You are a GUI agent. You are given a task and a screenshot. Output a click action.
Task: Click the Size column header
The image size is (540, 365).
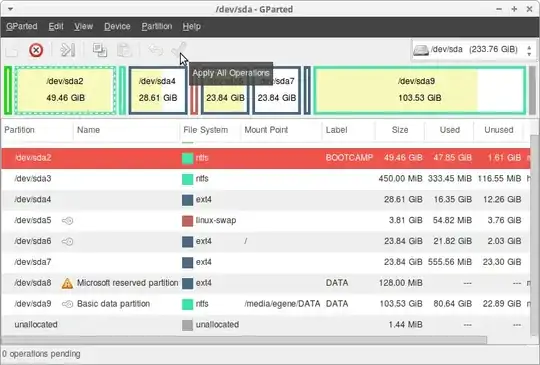[399, 130]
